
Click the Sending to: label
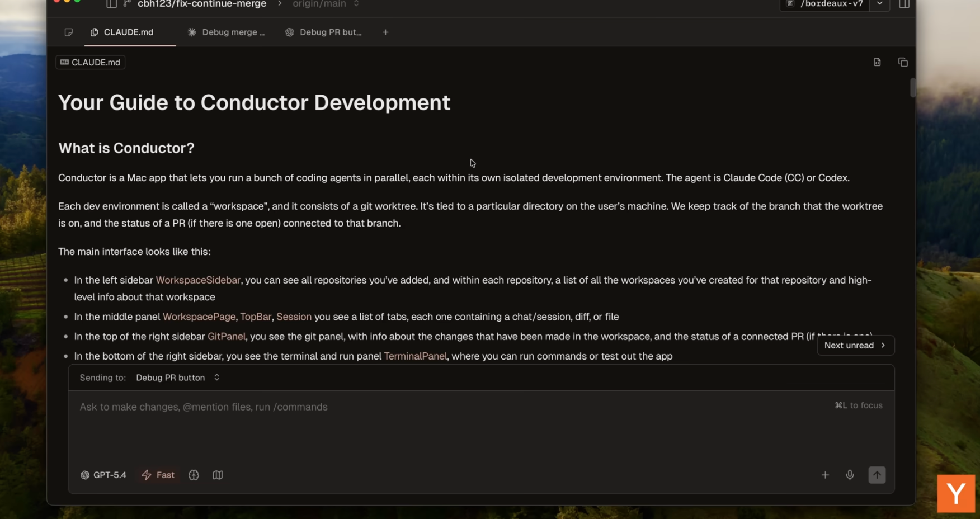point(103,378)
